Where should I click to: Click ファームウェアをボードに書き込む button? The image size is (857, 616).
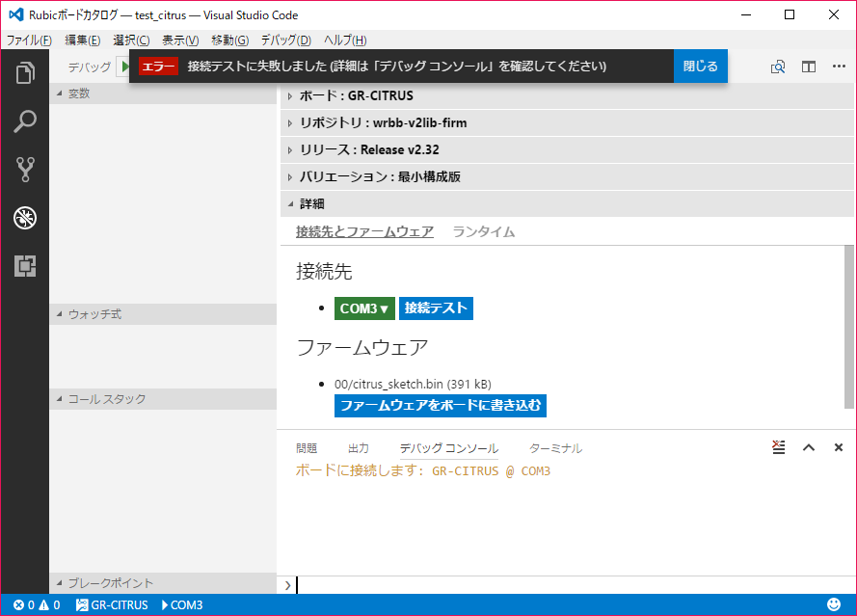(x=440, y=406)
